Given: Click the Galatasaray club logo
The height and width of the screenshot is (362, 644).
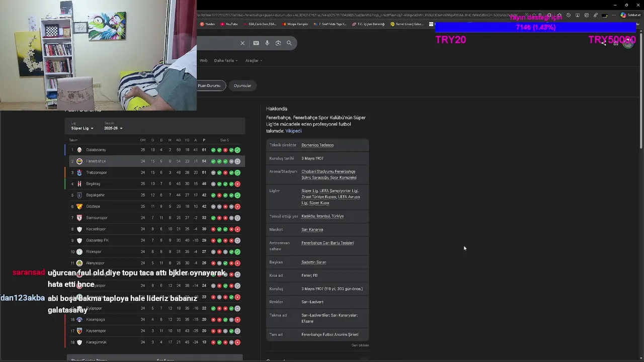Looking at the screenshot, I should [x=79, y=150].
